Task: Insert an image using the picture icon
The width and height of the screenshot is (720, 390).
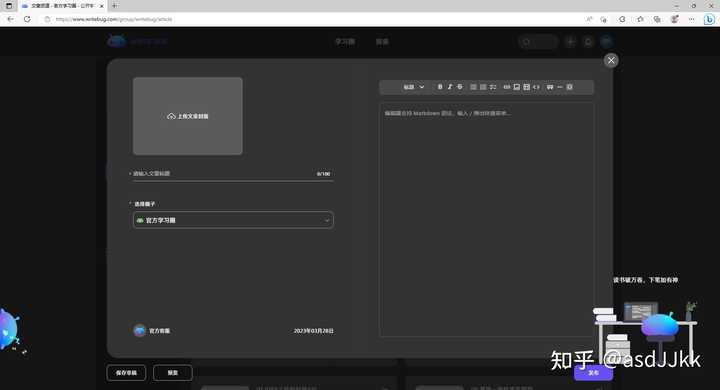Action: 517,87
